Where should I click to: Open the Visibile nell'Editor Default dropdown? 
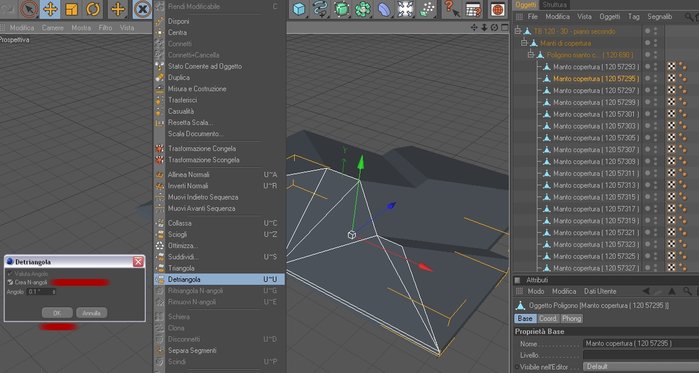(x=641, y=367)
